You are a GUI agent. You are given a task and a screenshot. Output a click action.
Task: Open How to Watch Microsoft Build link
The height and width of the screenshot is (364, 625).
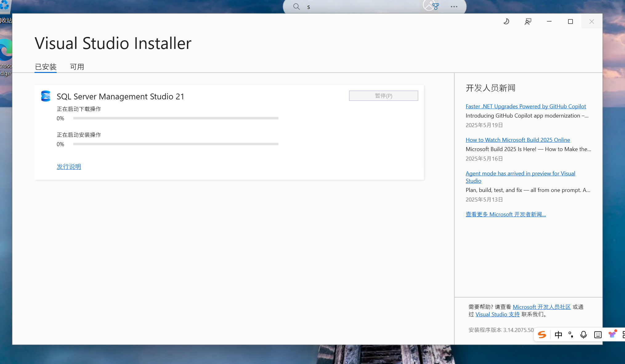click(x=517, y=140)
